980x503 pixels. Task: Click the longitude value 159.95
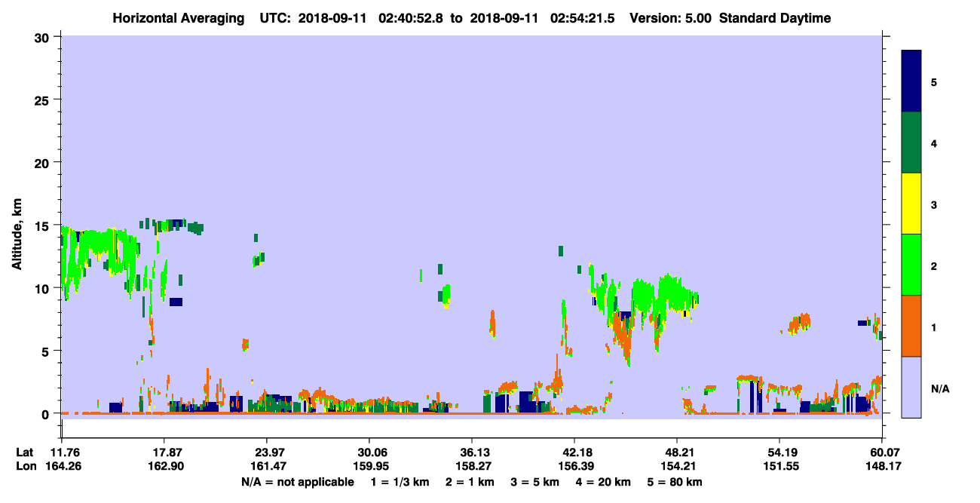point(369,467)
